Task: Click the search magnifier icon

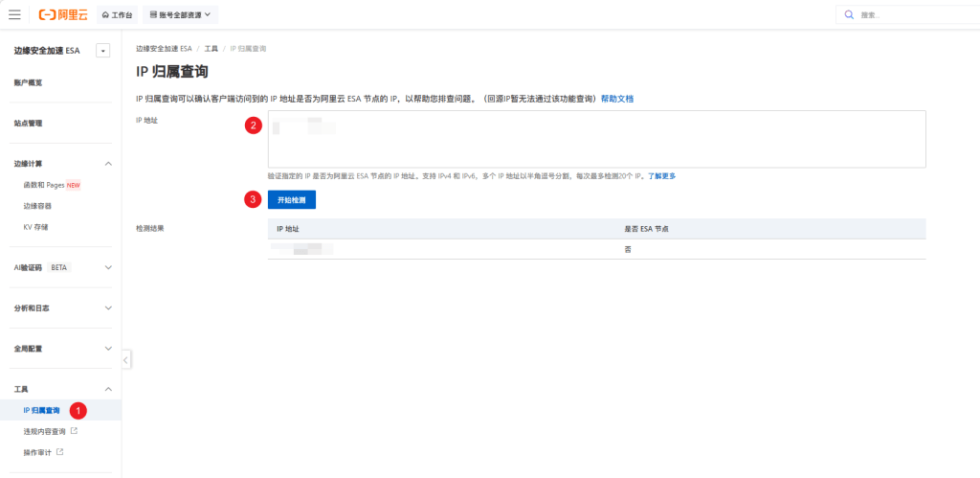Action: 850,14
